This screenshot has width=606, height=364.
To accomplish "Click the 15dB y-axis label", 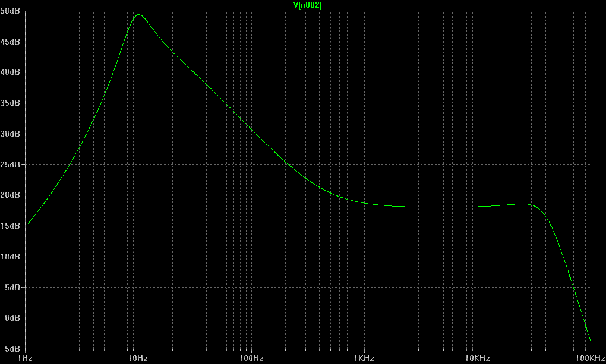I will [10, 226].
